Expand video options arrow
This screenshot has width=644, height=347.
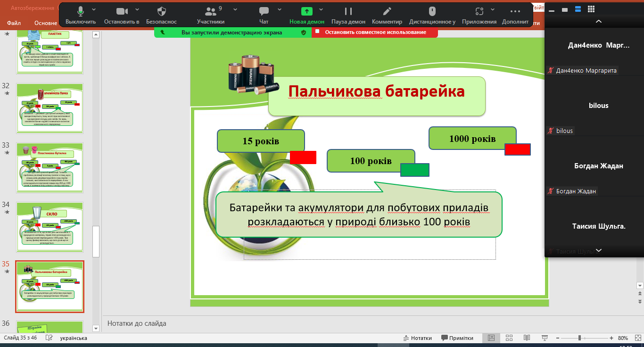[x=137, y=9]
